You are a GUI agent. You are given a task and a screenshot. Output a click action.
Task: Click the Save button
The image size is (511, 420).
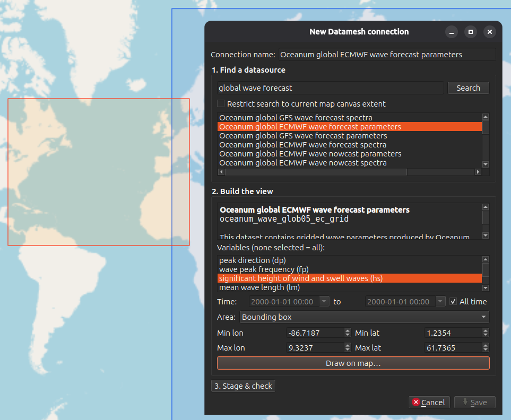coord(475,402)
